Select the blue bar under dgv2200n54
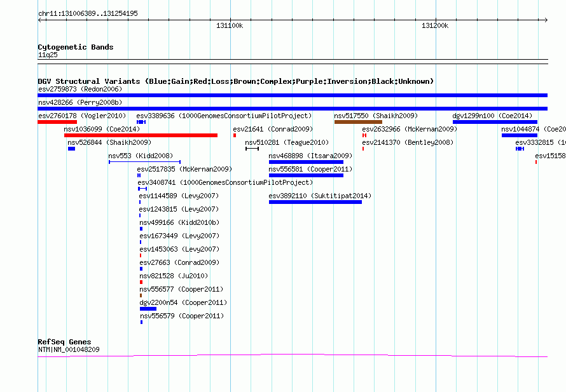 148,309
